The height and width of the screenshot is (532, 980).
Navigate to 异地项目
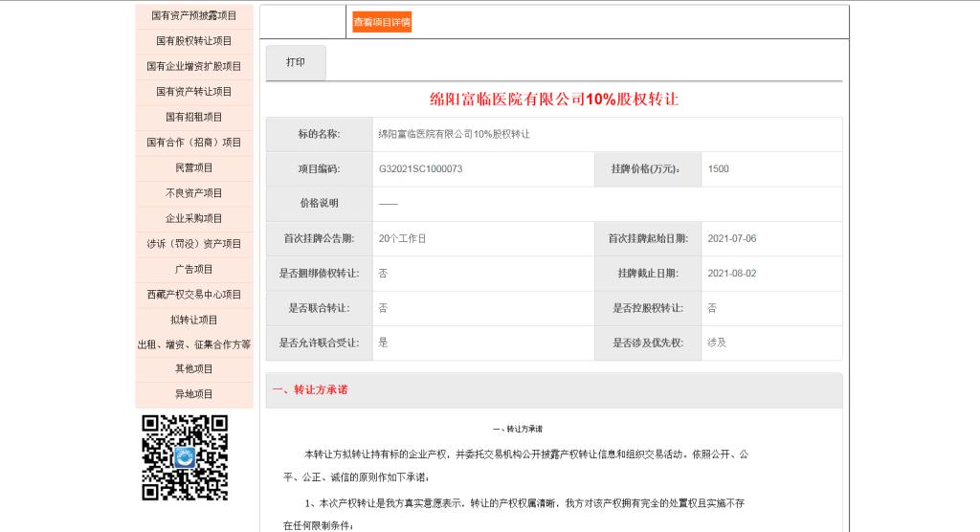pyautogui.click(x=194, y=394)
